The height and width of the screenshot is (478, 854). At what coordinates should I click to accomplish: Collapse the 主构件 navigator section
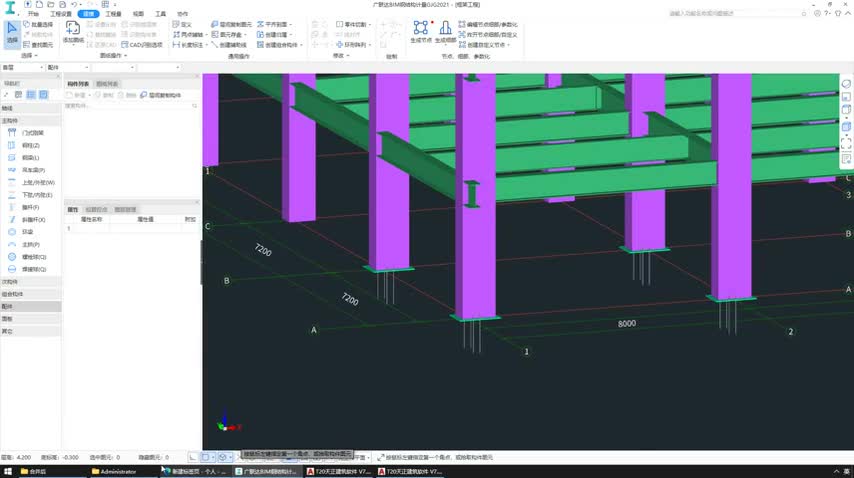(x=30, y=120)
